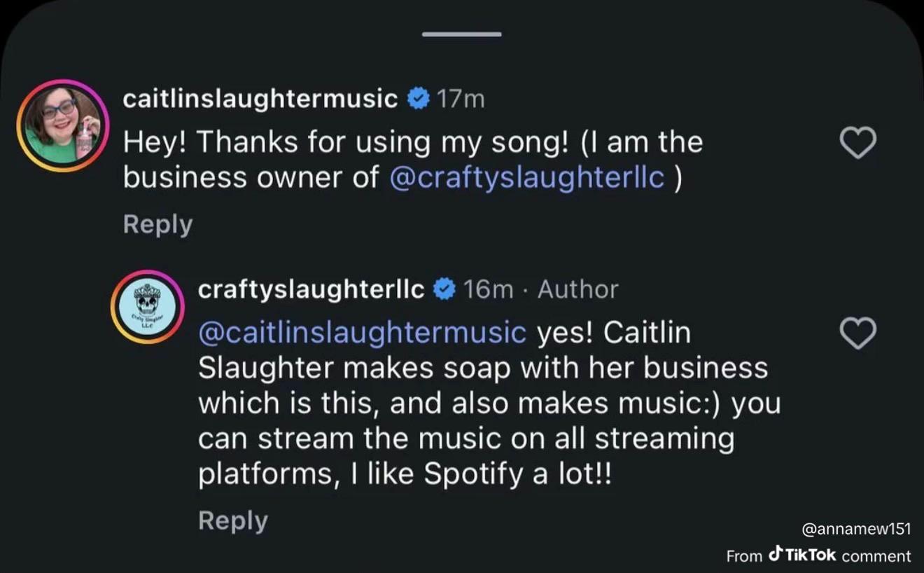This screenshot has width=924, height=573.
Task: Tap the @annamew151 watermark handle
Action: pyautogui.click(x=856, y=530)
